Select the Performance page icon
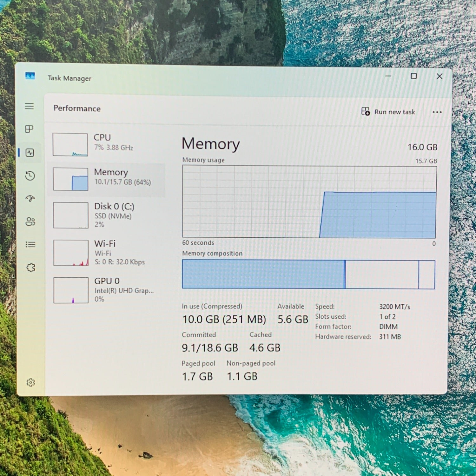Image resolution: width=476 pixels, height=476 pixels. [x=30, y=153]
